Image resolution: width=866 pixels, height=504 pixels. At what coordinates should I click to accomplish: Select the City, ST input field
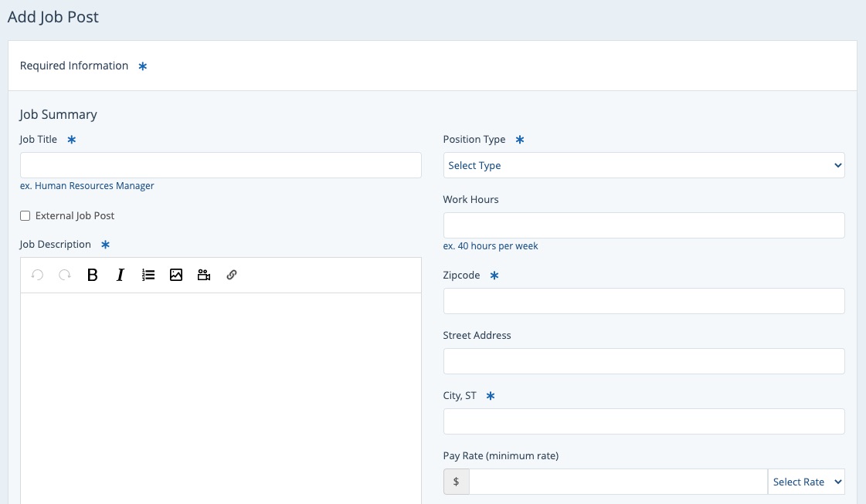coord(644,421)
